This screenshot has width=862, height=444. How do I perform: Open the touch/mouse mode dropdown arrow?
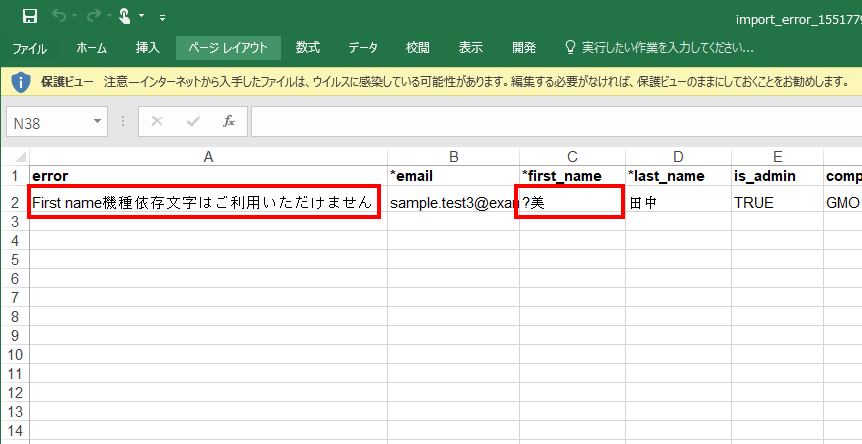(x=142, y=16)
